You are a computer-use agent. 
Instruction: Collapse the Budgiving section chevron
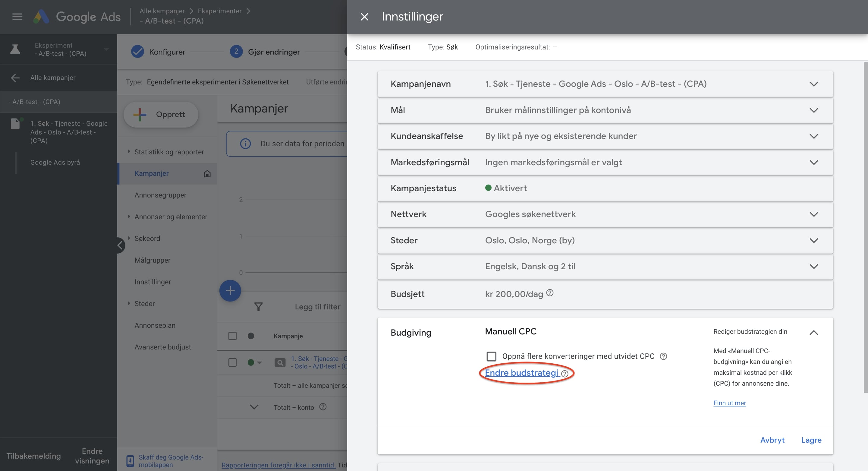(813, 333)
